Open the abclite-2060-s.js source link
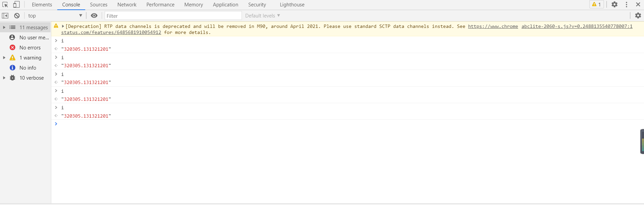Screen dimensions: 644x205 click(x=577, y=26)
